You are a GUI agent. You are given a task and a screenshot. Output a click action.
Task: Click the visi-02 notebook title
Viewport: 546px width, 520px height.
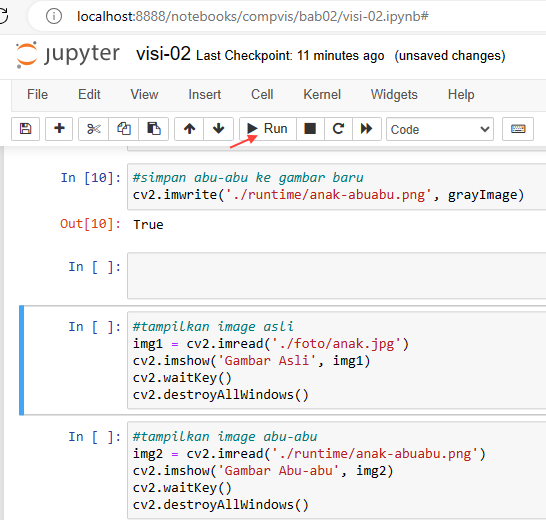click(163, 54)
